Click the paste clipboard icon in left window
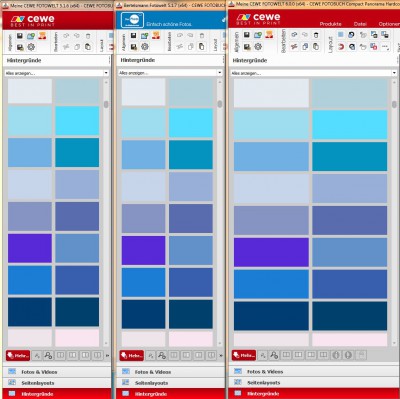 (88, 47)
